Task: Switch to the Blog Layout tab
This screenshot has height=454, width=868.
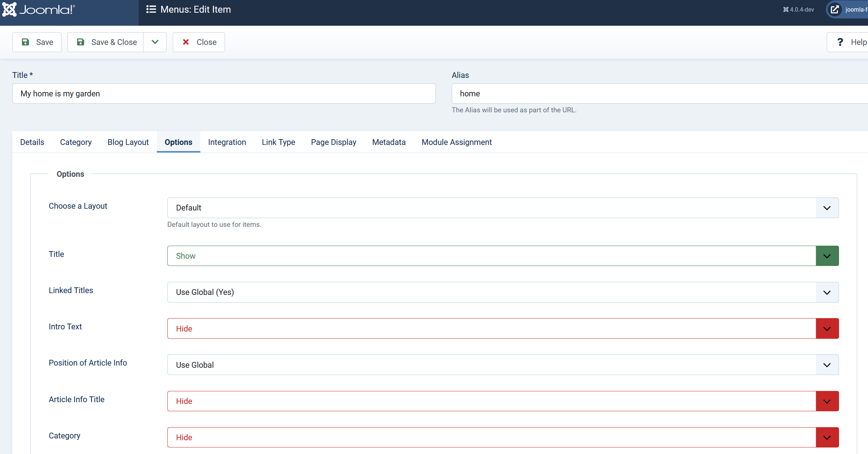Action: (128, 142)
